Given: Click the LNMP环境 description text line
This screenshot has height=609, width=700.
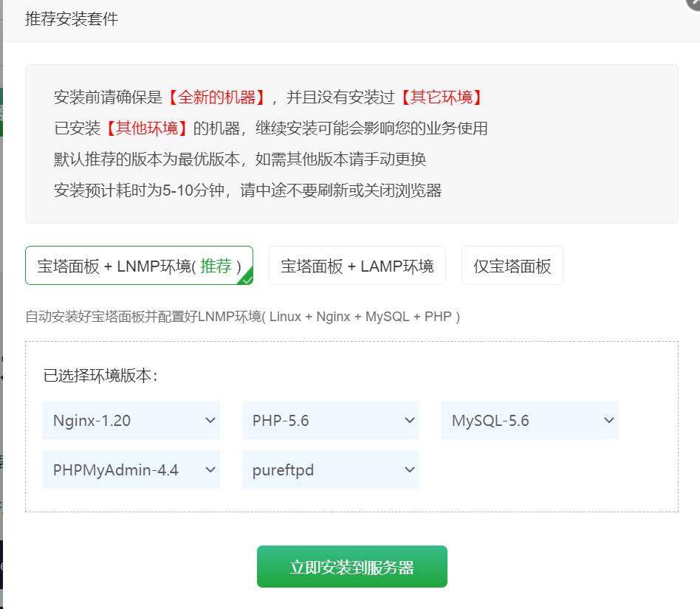Looking at the screenshot, I should tap(242, 317).
